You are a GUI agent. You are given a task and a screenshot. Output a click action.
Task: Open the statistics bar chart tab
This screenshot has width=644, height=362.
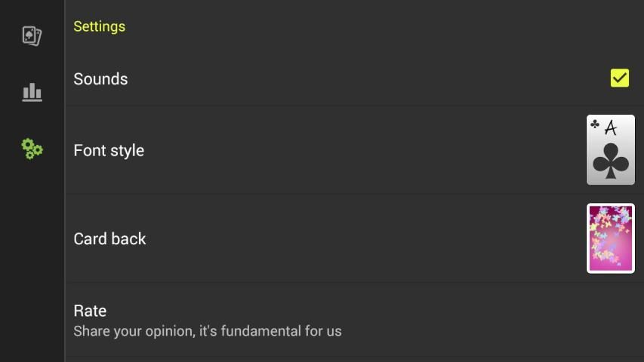pos(32,92)
